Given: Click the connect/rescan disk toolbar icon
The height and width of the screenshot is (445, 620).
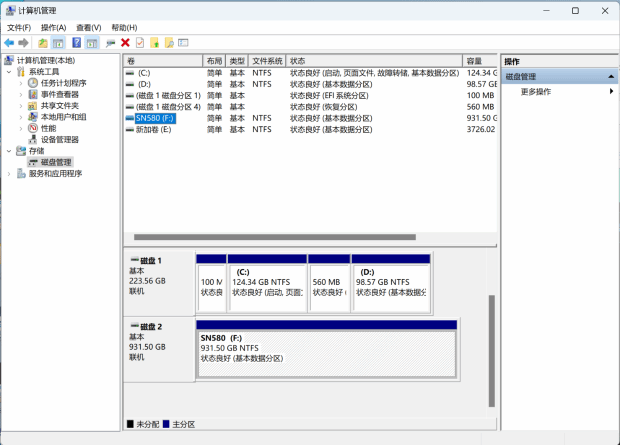Looking at the screenshot, I should (x=111, y=43).
